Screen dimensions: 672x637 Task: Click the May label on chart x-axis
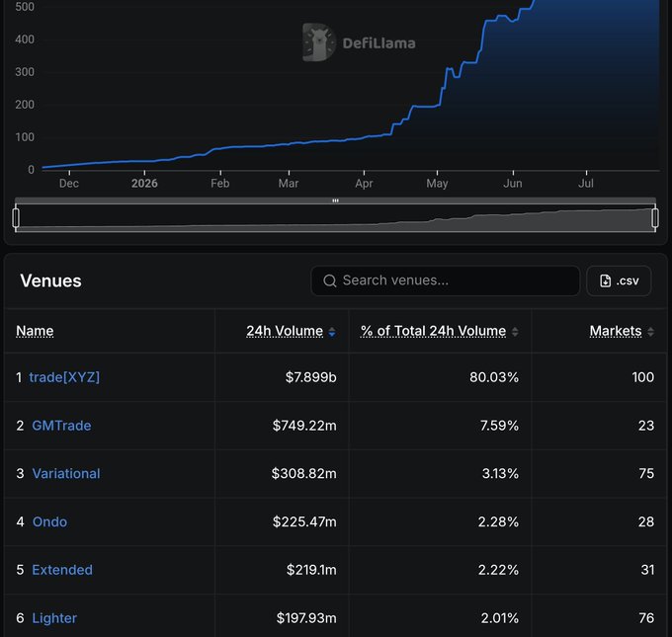tap(437, 184)
